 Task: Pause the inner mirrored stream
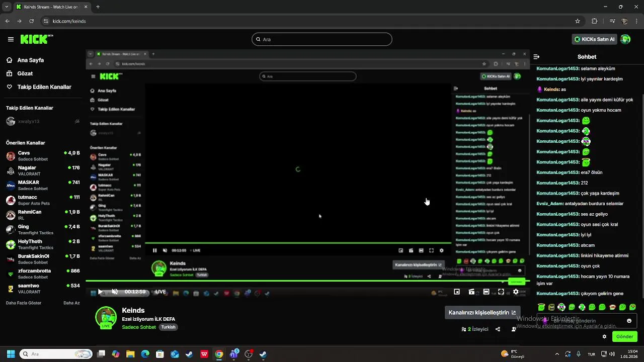coord(154,250)
